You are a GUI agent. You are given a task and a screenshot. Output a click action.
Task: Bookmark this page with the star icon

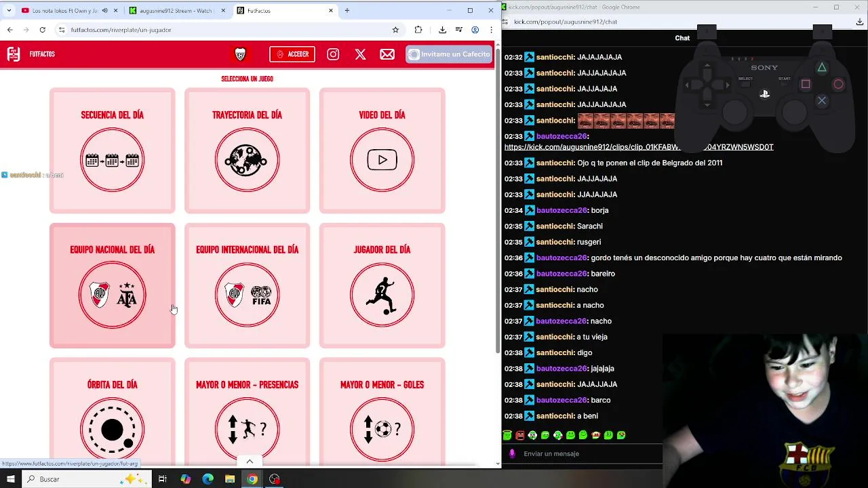(395, 30)
